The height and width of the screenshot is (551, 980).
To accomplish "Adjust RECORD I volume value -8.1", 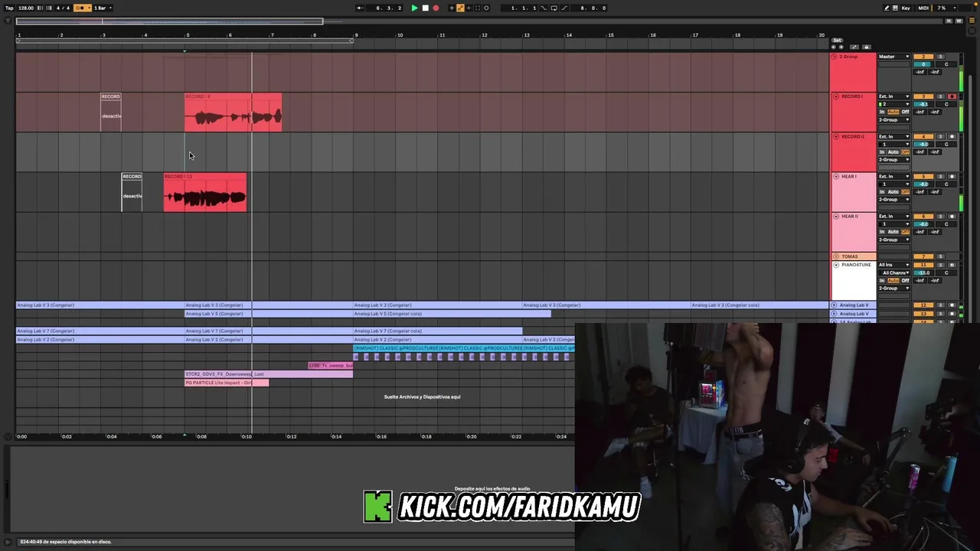I will click(x=923, y=104).
